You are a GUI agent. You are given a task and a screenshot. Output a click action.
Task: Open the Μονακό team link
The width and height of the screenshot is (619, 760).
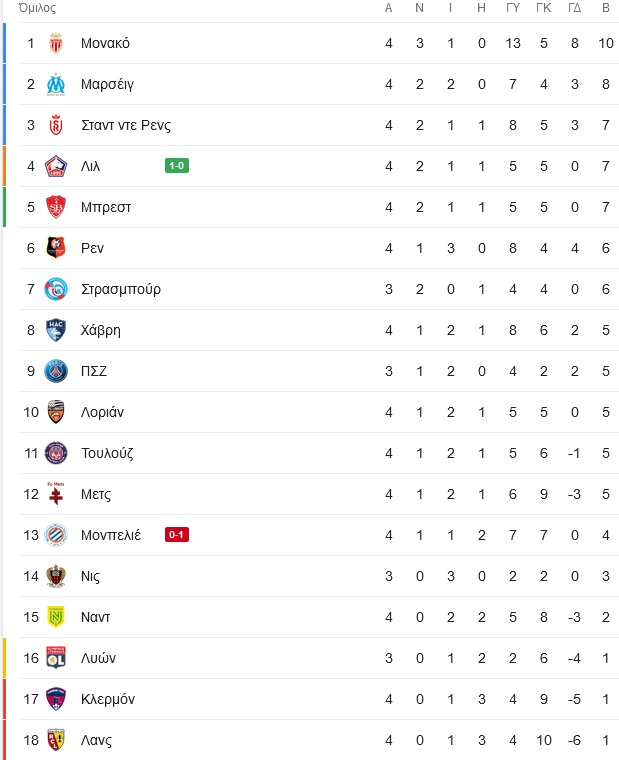[x=105, y=43]
